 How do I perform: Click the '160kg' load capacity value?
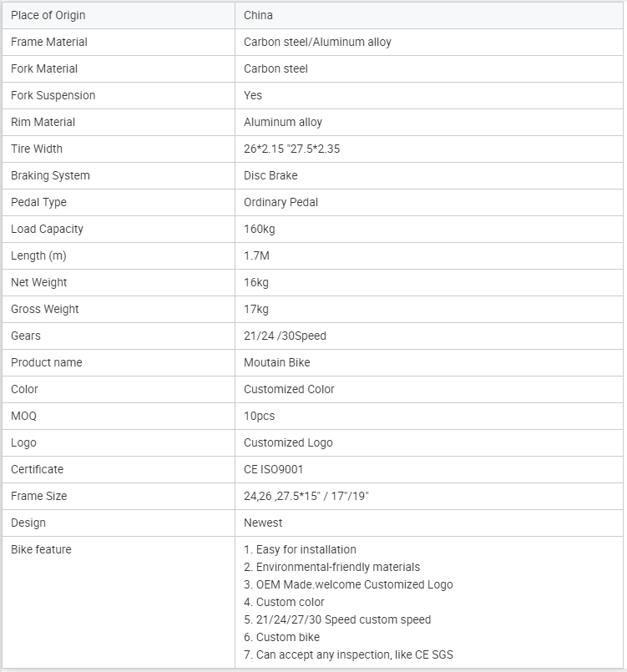click(x=260, y=229)
